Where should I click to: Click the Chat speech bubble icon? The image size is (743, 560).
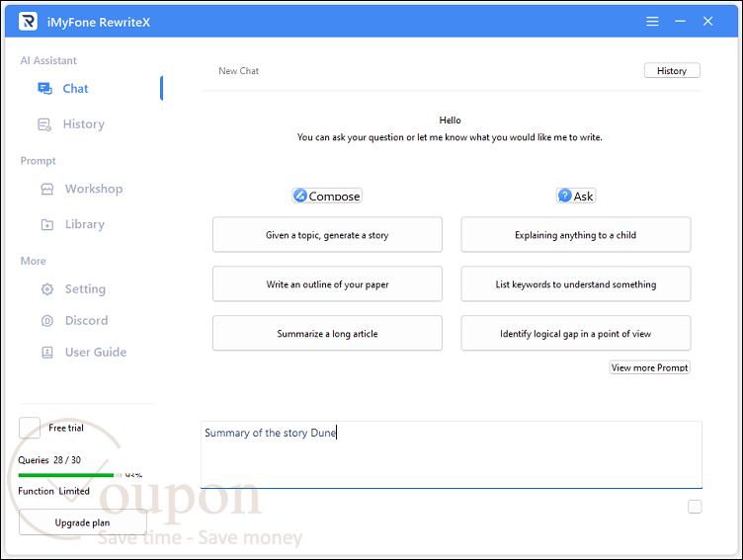[45, 89]
